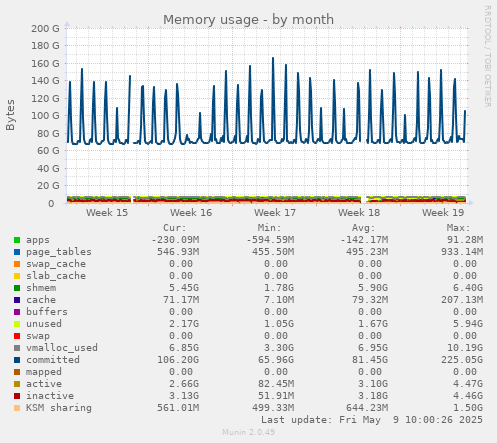Click the 'committed' legend label

point(53,360)
